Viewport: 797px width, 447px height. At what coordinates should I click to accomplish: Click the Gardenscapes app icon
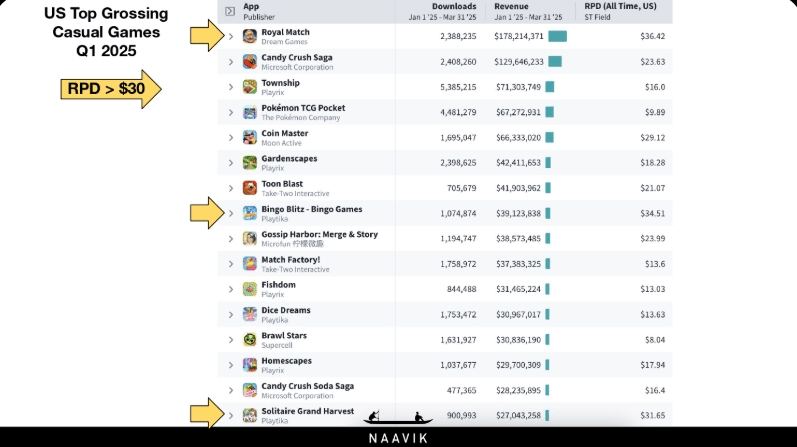(249, 162)
